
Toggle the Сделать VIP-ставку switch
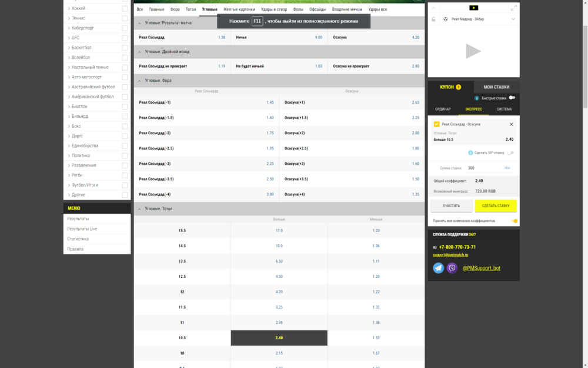[x=510, y=153]
